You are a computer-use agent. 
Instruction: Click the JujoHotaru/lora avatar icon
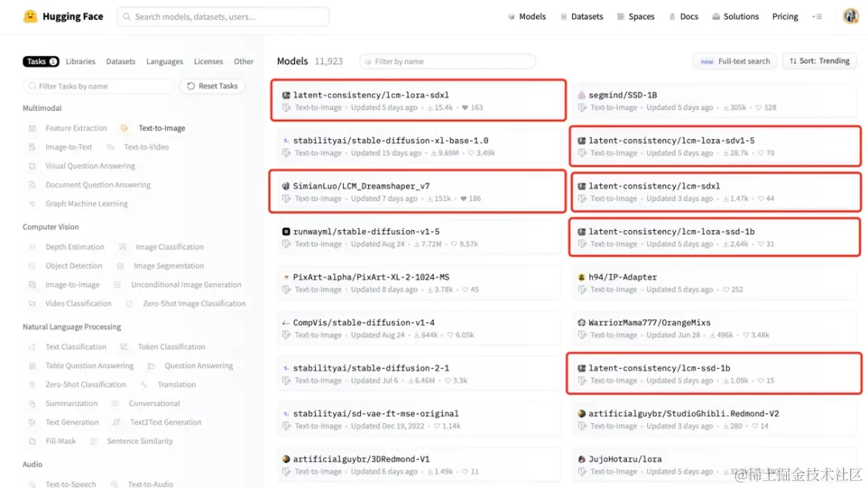[581, 458]
